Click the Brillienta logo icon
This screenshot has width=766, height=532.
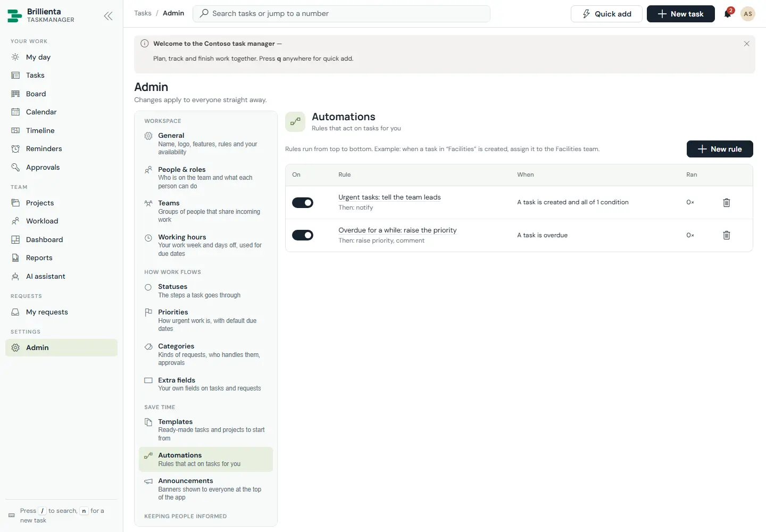[15, 16]
